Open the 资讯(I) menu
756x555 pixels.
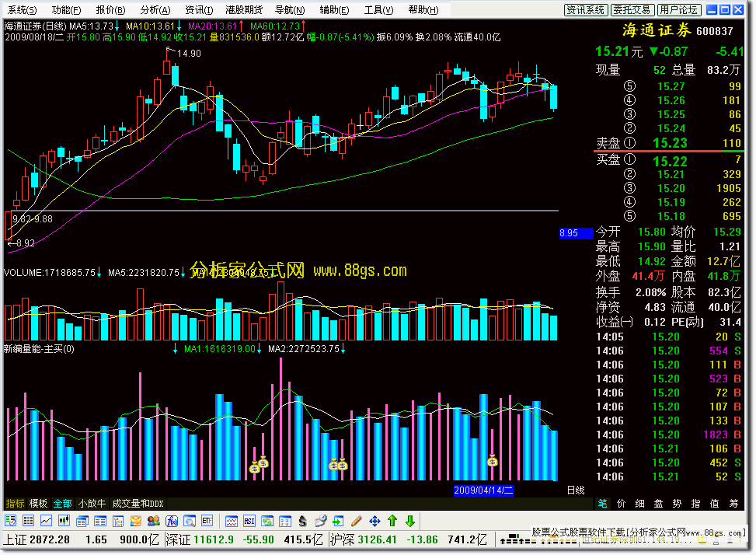point(199,9)
